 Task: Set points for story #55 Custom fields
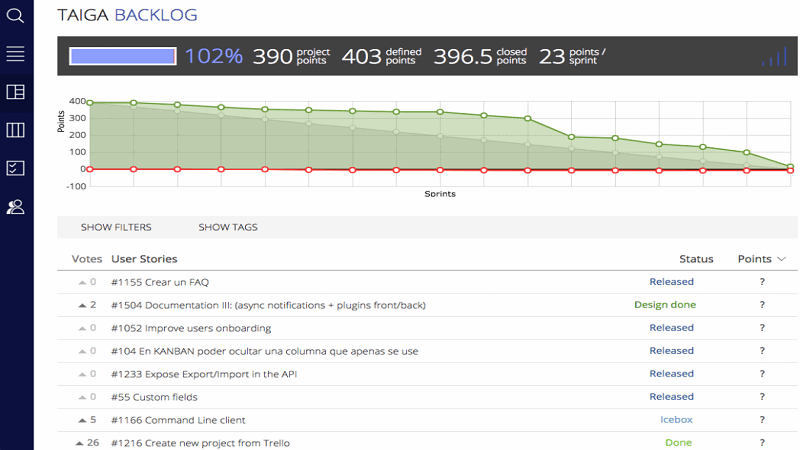762,396
